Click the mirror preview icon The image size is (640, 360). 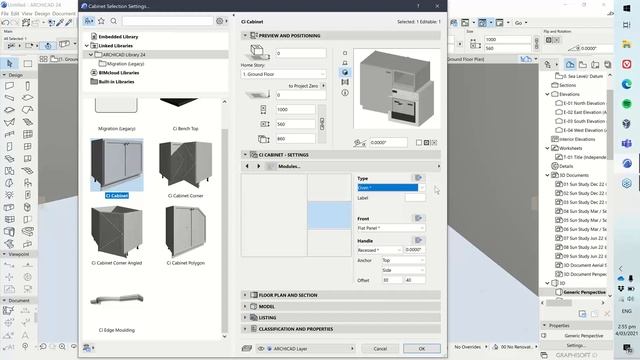coord(345,82)
